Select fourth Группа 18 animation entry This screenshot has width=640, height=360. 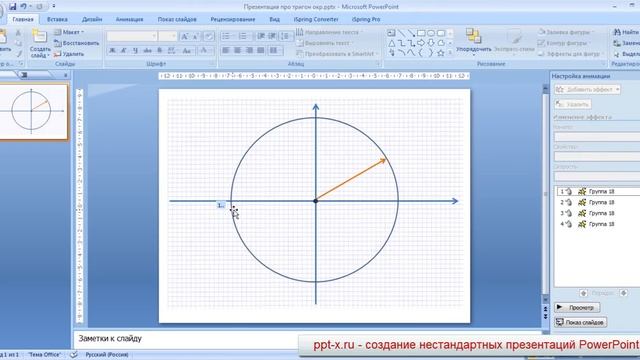(598, 224)
